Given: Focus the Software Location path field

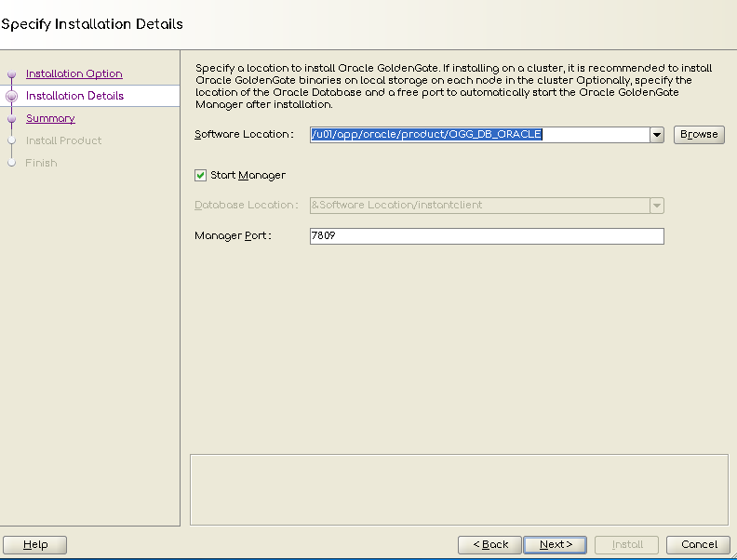Looking at the screenshot, I should [480, 135].
